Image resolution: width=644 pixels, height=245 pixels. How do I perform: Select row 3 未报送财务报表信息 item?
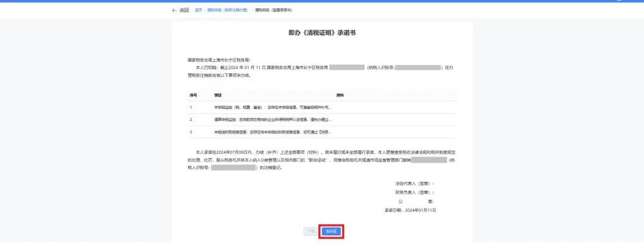(x=272, y=132)
